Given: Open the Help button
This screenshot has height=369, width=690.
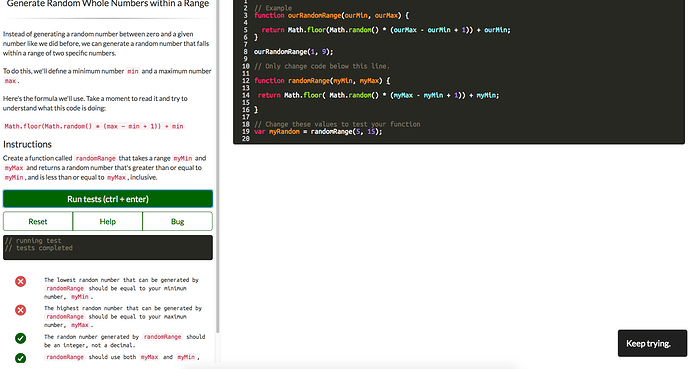Looking at the screenshot, I should point(107,221).
